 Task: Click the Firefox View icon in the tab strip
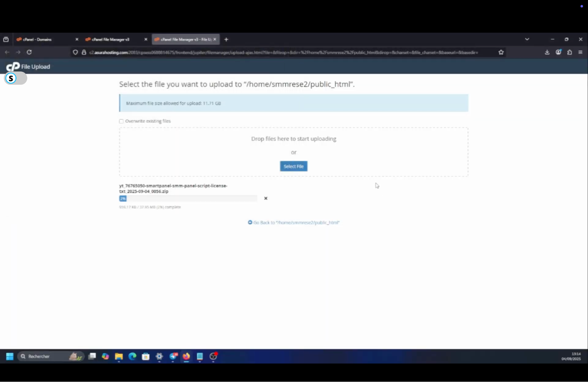pyautogui.click(x=6, y=39)
